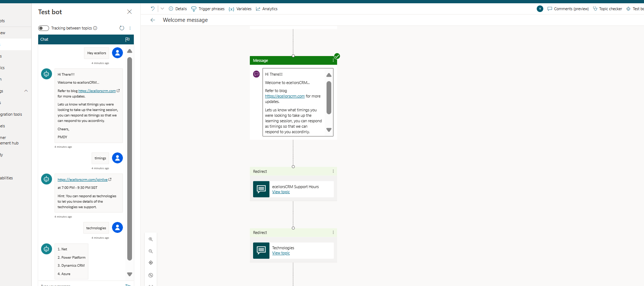Collapse the expanded sidebar section chevron

coord(26,91)
